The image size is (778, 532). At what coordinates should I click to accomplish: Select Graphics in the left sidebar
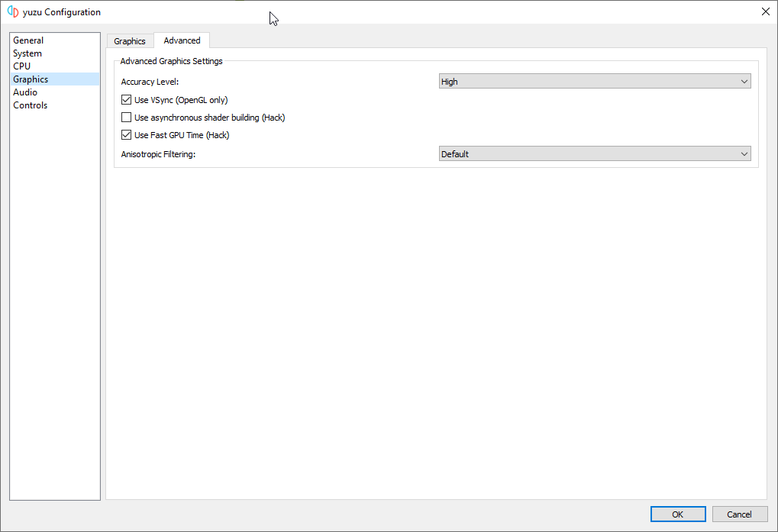pos(31,79)
